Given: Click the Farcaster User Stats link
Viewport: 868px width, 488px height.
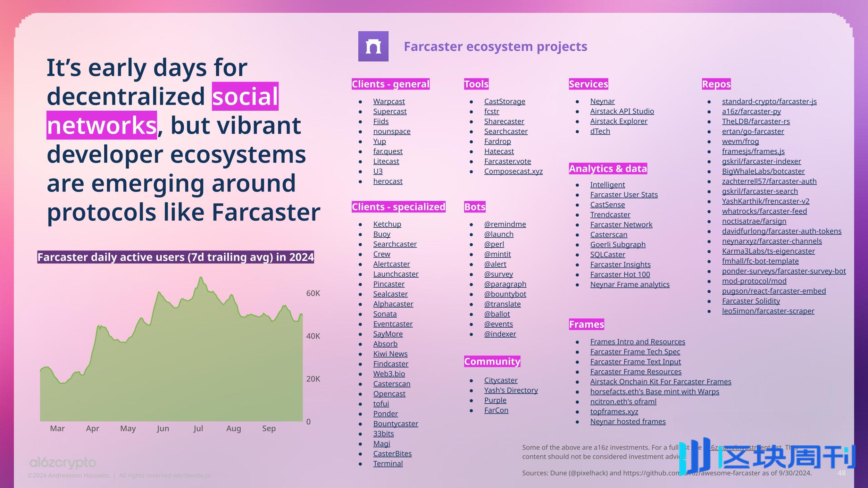Looking at the screenshot, I should (624, 195).
